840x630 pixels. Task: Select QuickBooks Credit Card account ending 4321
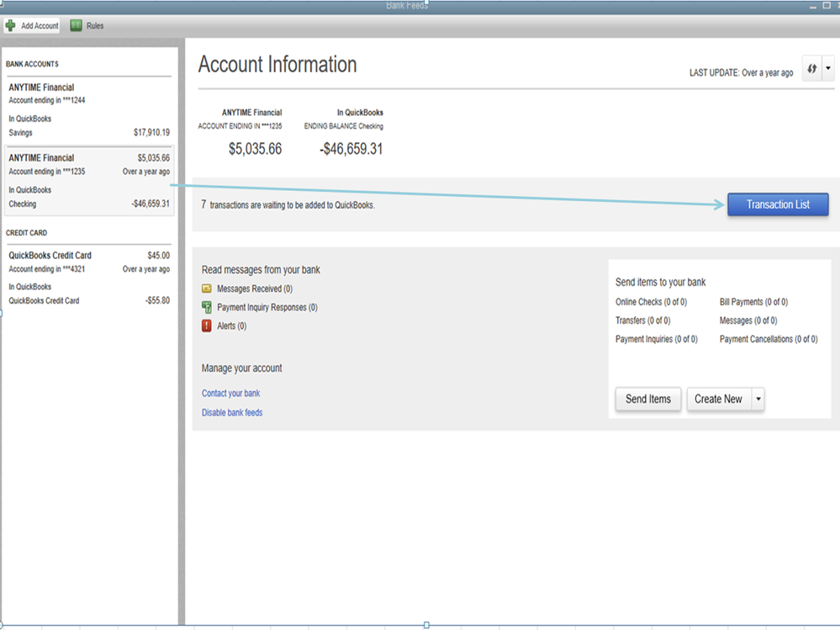[89, 278]
